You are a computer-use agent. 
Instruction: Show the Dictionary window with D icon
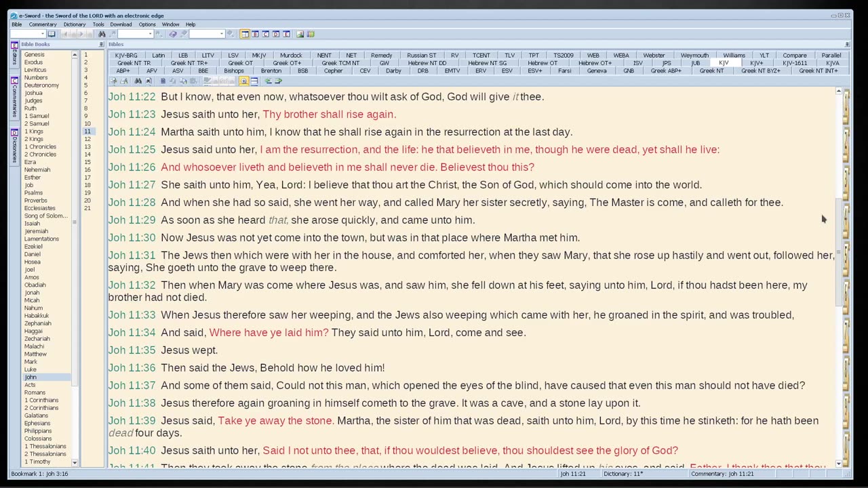[x=276, y=34]
